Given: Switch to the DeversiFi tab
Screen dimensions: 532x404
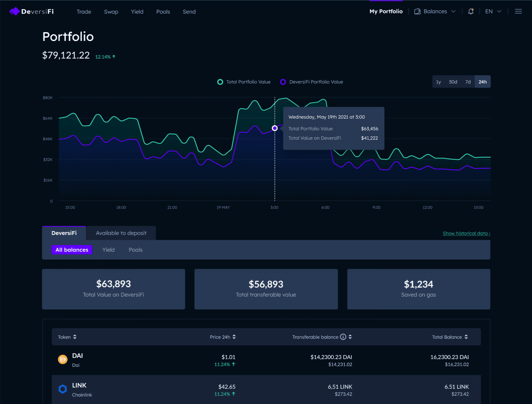Looking at the screenshot, I should click(x=64, y=233).
